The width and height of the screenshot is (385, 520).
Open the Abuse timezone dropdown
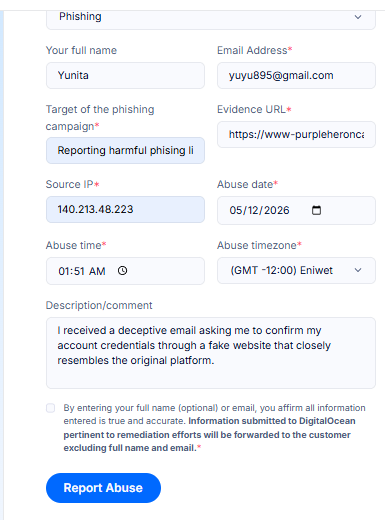point(296,270)
